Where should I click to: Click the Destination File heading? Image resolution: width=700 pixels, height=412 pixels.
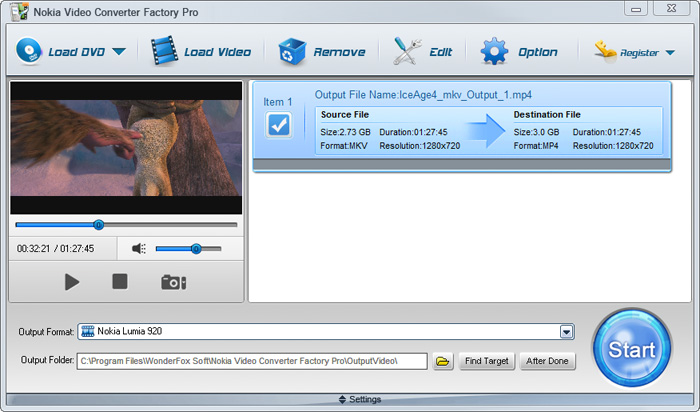547,115
